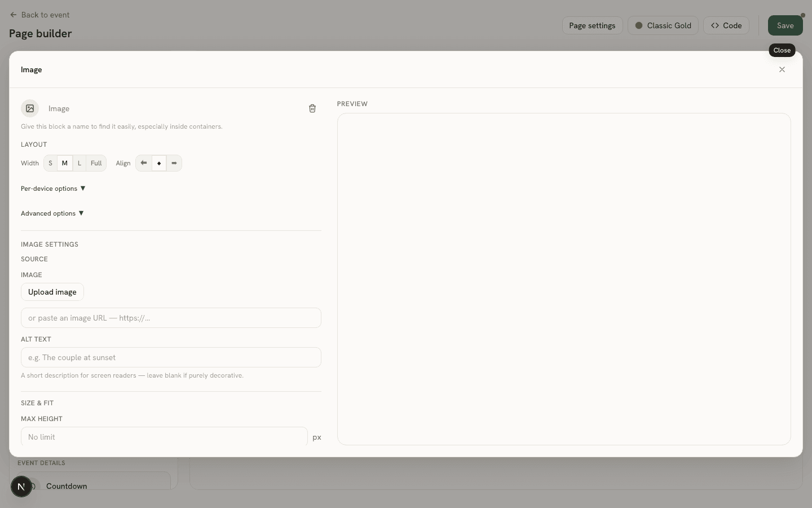The height and width of the screenshot is (508, 812).
Task: Align image to the right
Action: pos(174,163)
